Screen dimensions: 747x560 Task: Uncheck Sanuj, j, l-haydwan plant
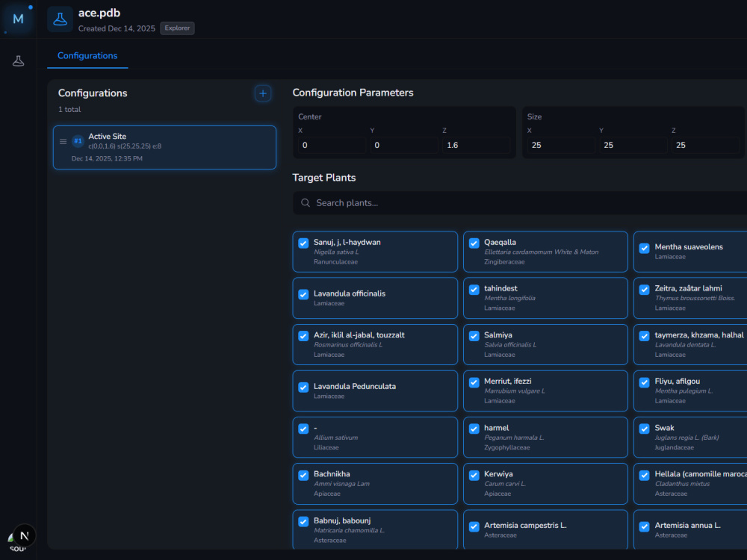[x=303, y=243]
